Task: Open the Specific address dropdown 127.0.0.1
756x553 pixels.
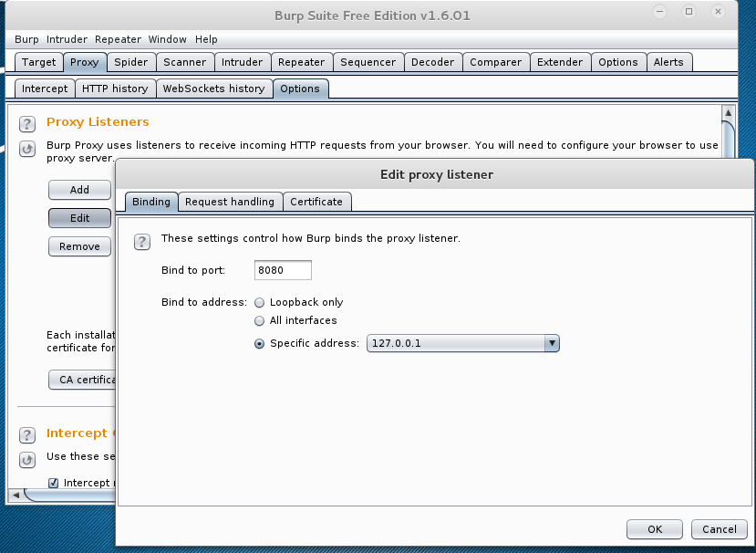Action: 463,344
